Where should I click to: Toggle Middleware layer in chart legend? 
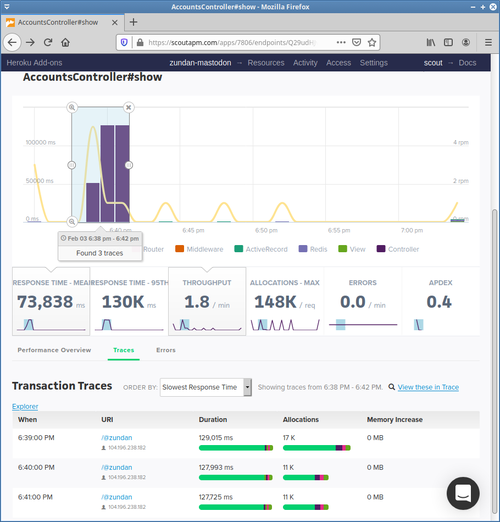point(199,249)
